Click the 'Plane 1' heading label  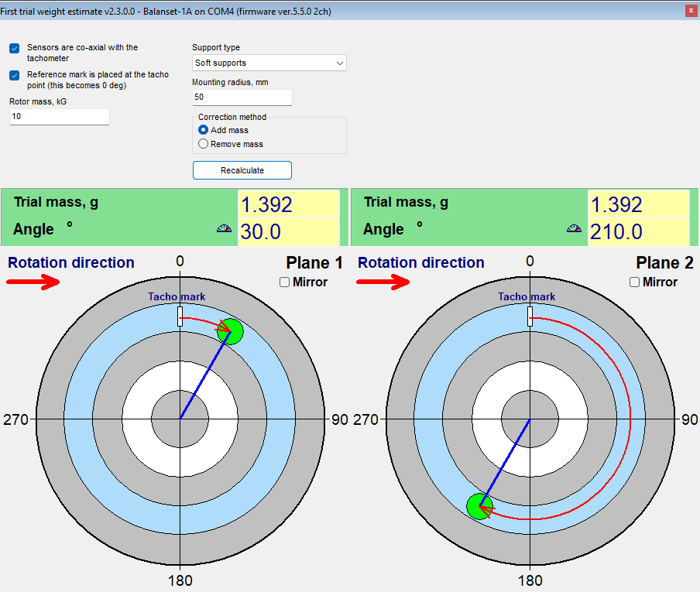(314, 263)
